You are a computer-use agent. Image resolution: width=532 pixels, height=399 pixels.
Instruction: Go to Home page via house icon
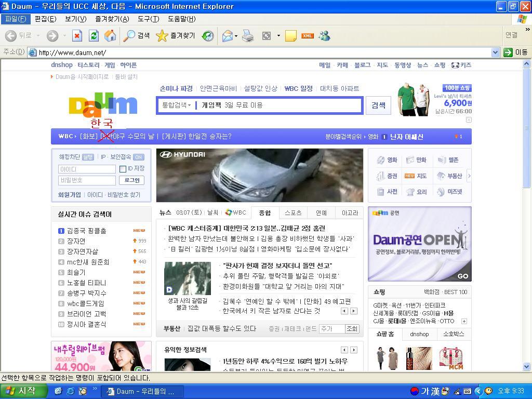[110, 36]
